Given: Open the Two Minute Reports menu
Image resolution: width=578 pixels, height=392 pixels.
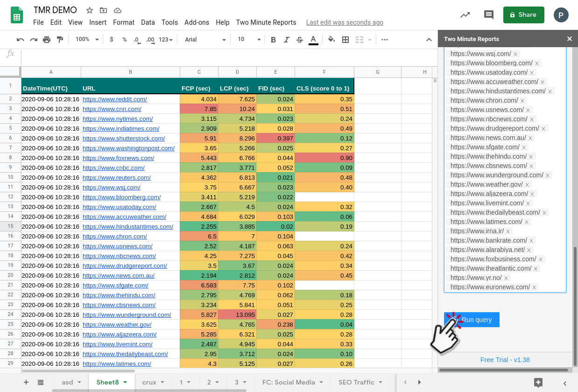Looking at the screenshot, I should click(266, 22).
